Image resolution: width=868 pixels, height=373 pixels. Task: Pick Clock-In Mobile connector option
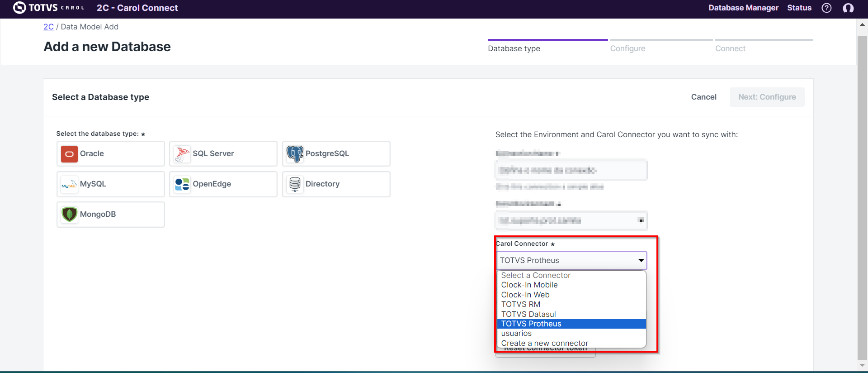529,285
